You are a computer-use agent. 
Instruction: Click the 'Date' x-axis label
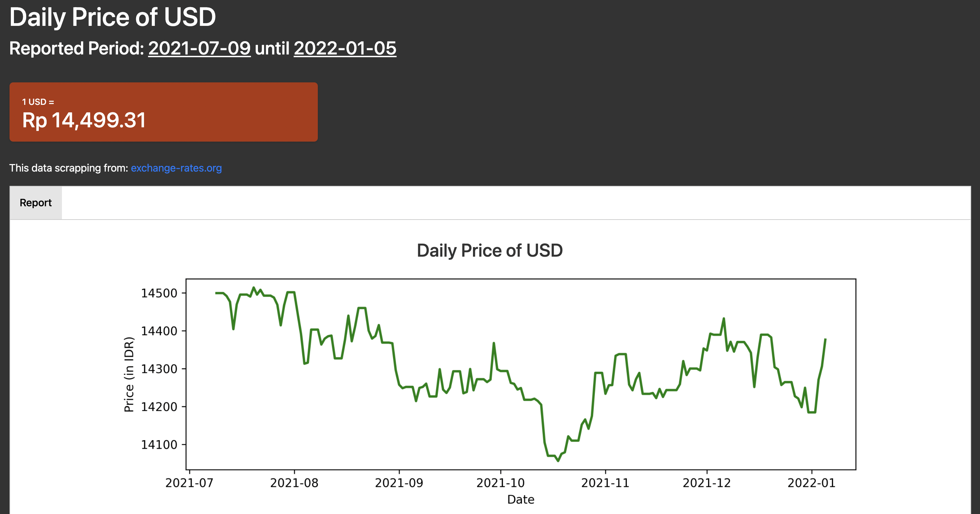[x=520, y=499]
